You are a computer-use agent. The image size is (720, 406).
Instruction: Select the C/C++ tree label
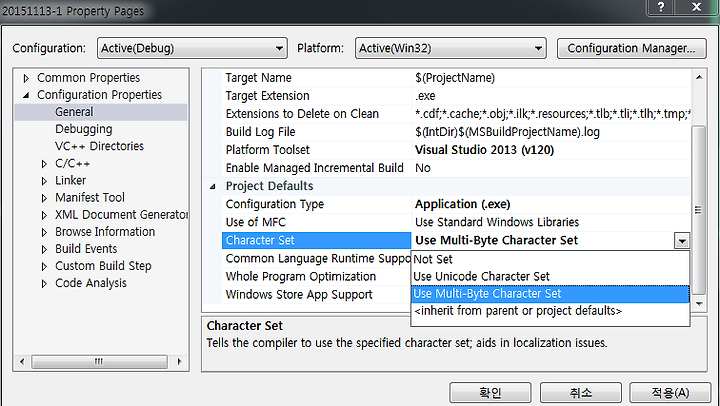point(73,164)
